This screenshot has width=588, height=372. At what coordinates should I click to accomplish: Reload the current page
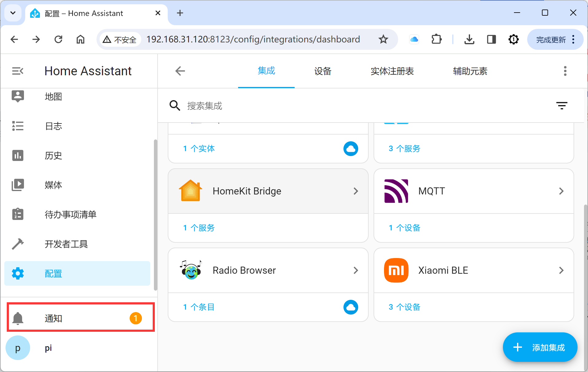[x=58, y=39]
